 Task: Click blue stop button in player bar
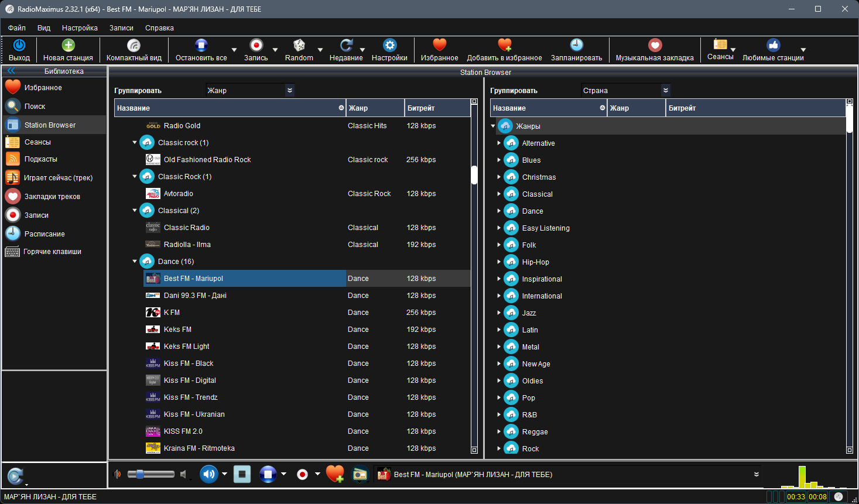268,474
